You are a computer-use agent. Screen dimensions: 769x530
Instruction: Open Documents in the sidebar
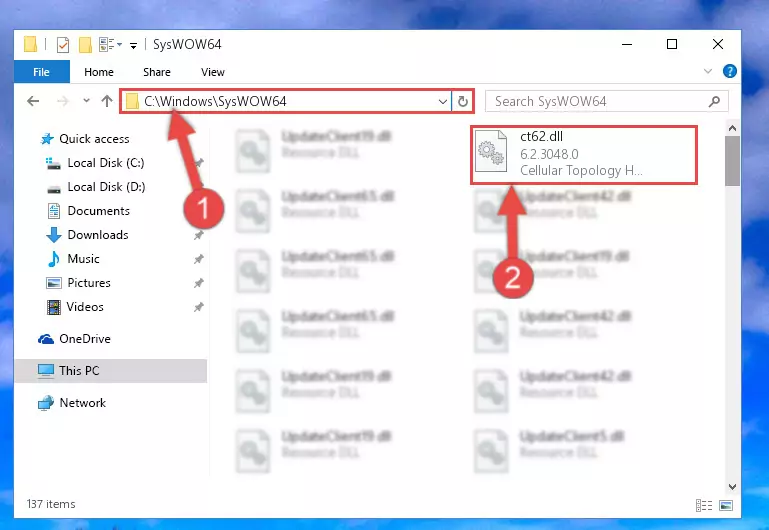(88, 211)
